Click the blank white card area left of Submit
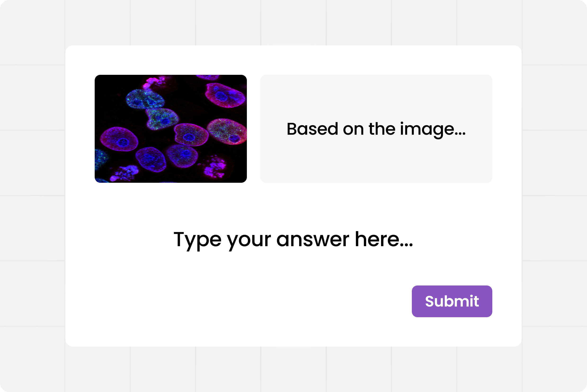 (x=250, y=301)
